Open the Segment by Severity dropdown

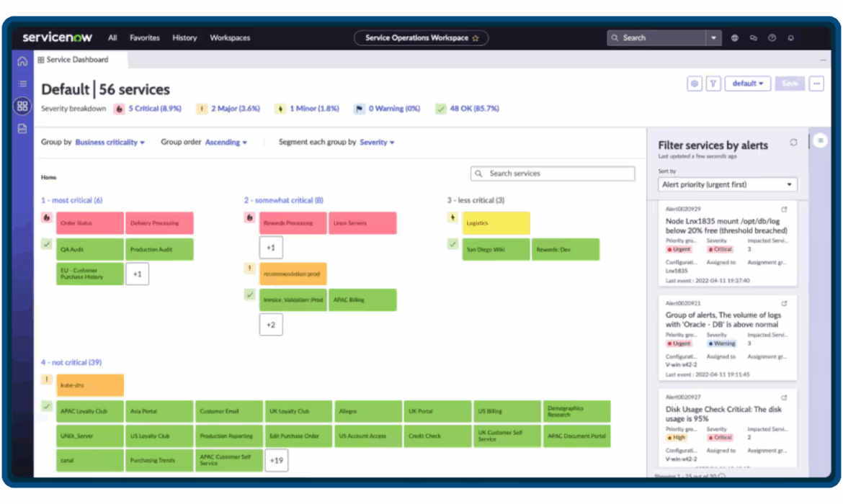377,143
